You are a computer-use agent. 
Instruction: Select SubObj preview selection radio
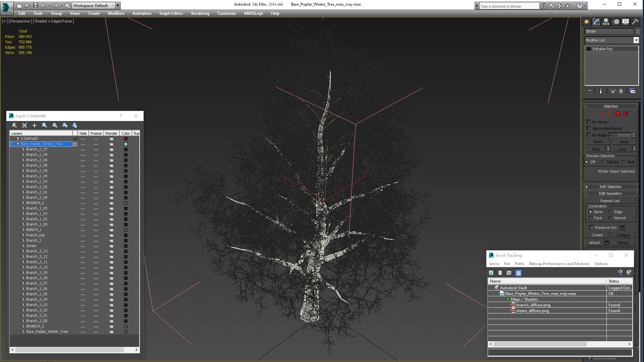pyautogui.click(x=603, y=162)
